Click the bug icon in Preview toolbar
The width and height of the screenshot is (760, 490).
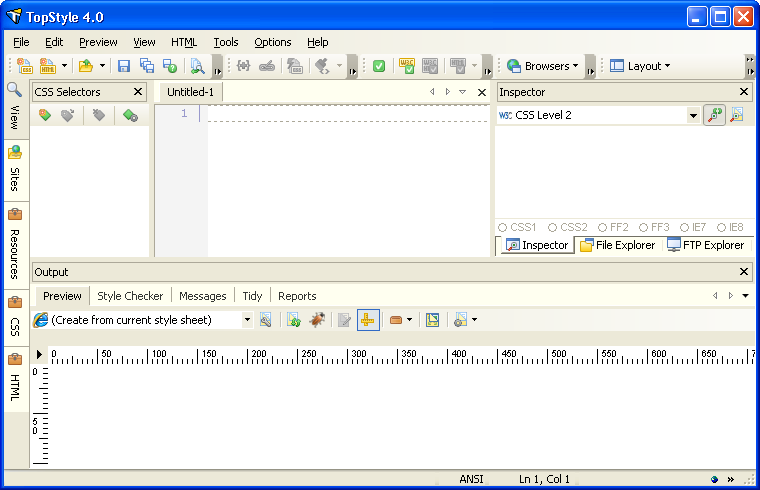(317, 320)
